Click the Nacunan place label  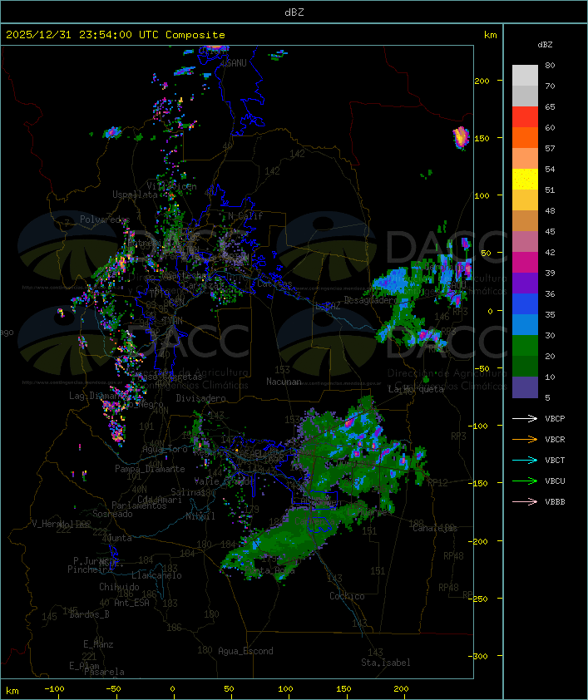[284, 382]
